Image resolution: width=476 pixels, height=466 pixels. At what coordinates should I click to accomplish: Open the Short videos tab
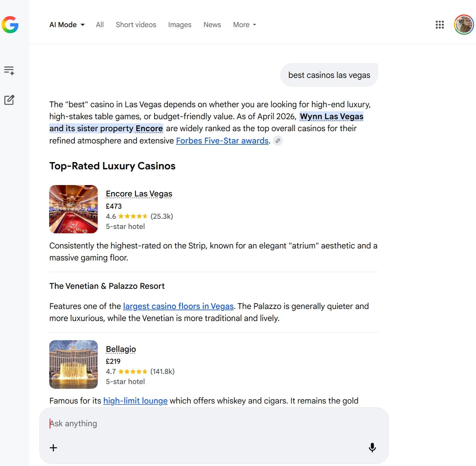(136, 25)
